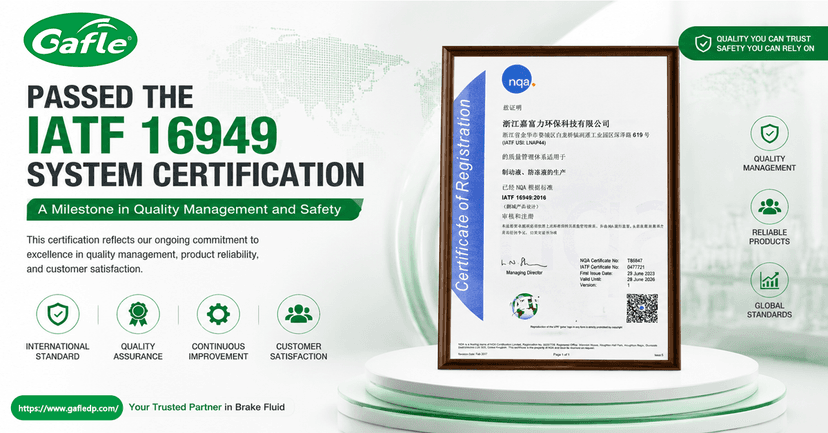Click the IATF globe seal on the certificate
Viewport: 828px width, 433px height.
point(524,306)
